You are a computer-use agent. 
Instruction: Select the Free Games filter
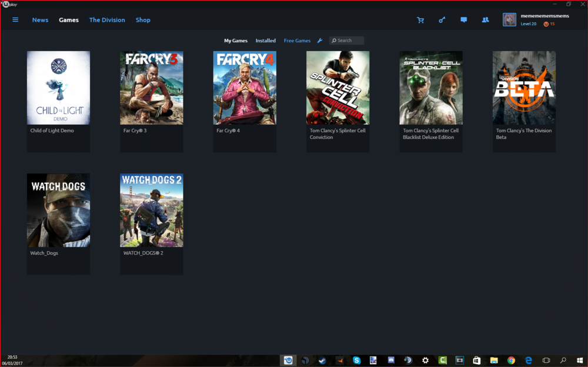click(x=297, y=41)
